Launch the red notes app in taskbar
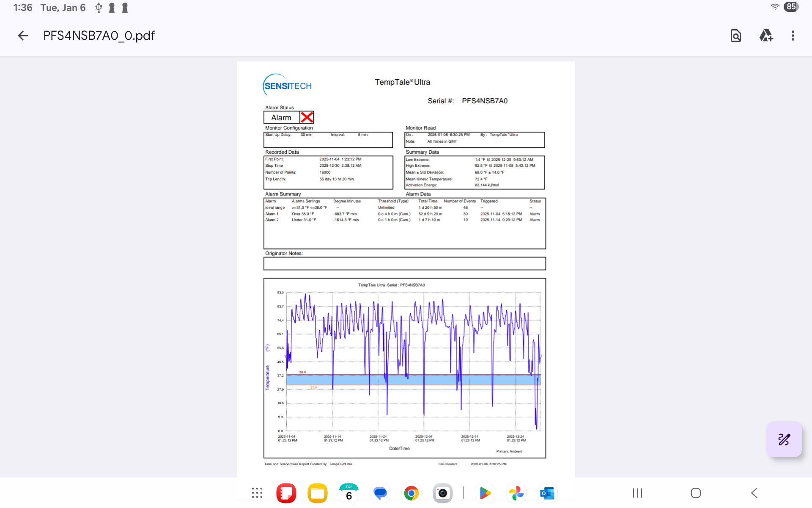This screenshot has height=508, width=812. coord(286,493)
